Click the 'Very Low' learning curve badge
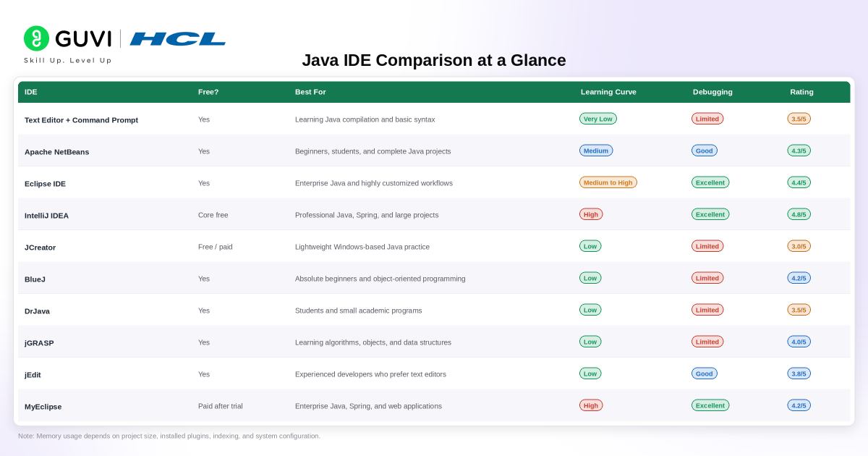The image size is (868, 456). (x=598, y=119)
